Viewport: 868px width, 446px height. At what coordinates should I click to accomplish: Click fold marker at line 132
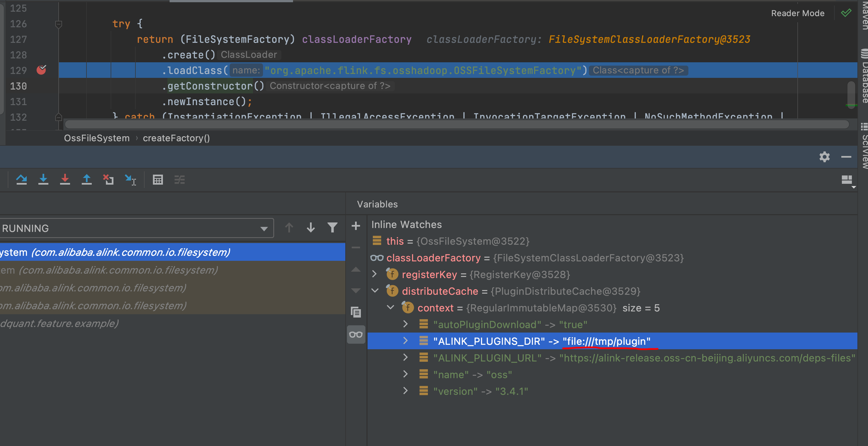coord(58,117)
